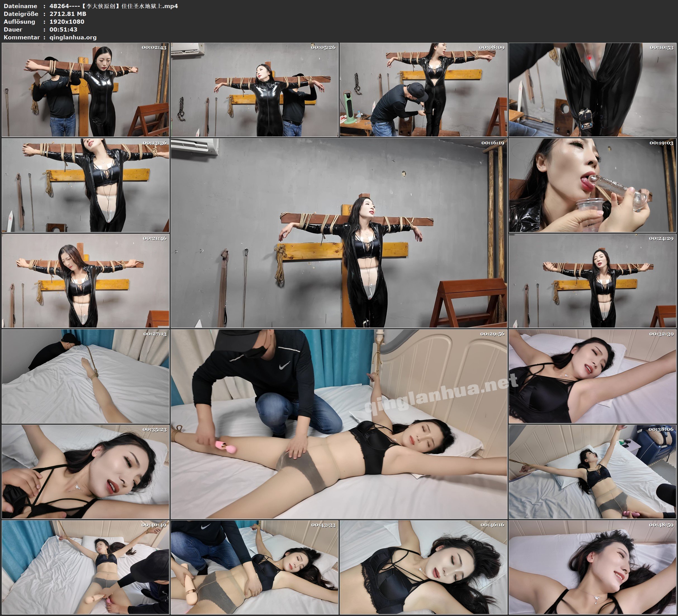Select the frame marked 00:32:39
Screen dimensions: 678x616
tap(593, 376)
